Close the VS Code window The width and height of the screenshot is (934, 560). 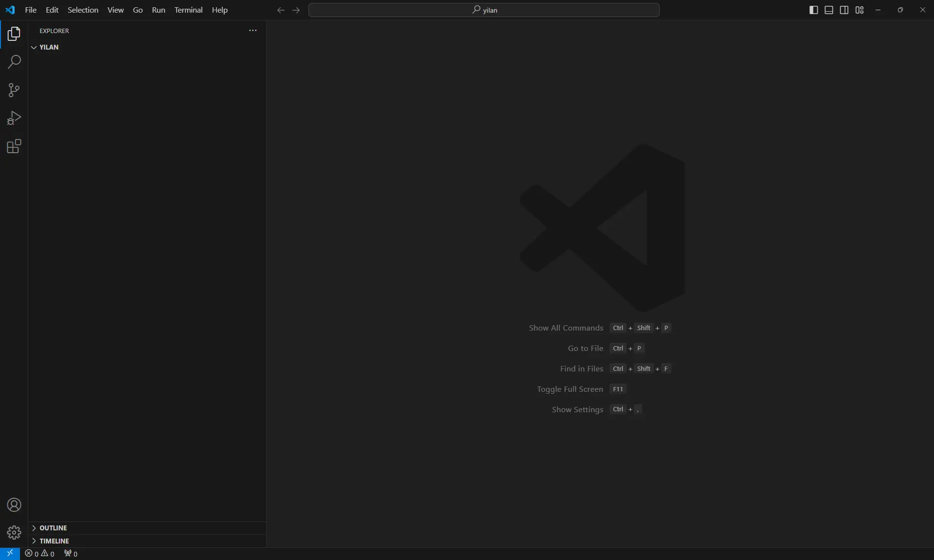click(x=923, y=10)
